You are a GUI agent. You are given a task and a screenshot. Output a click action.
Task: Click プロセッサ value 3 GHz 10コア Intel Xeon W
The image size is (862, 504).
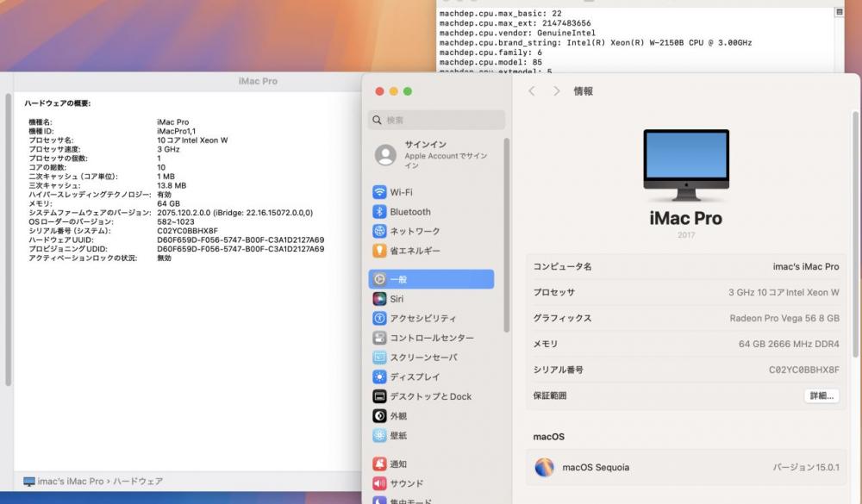pos(784,292)
